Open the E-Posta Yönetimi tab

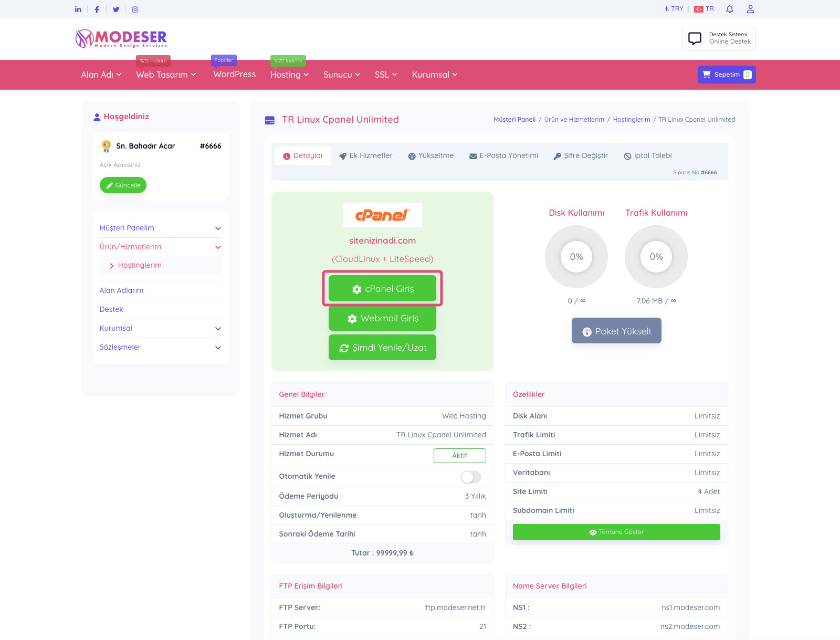pos(503,155)
